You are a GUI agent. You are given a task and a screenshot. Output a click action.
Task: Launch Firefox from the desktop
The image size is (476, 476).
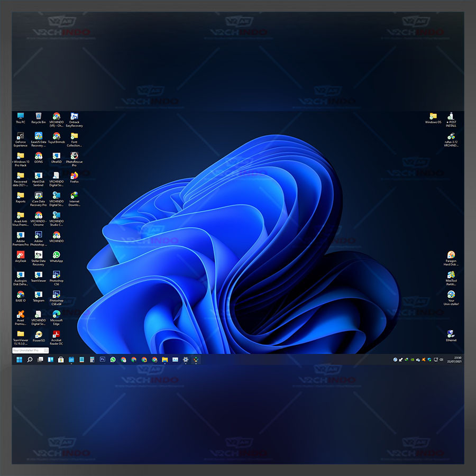tap(74, 176)
